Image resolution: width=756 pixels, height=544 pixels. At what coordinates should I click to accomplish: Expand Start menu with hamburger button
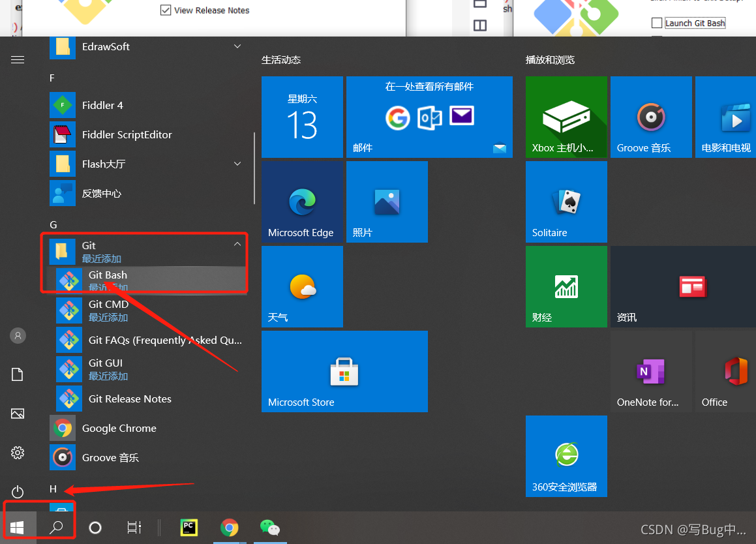click(x=18, y=60)
